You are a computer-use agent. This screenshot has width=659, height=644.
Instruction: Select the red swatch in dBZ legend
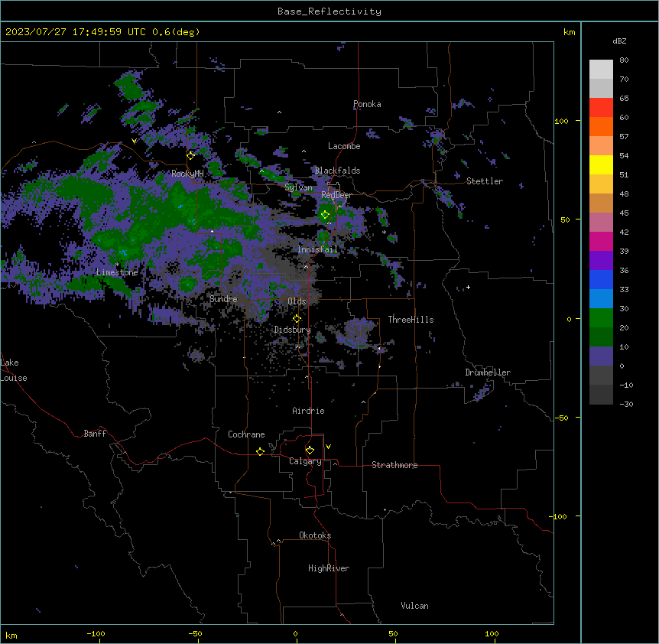(601, 108)
